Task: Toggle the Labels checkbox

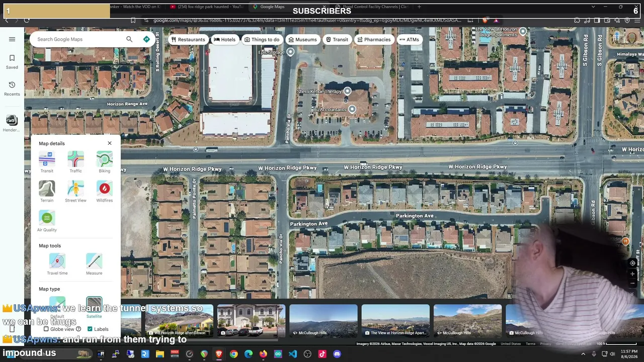Action: [90, 329]
